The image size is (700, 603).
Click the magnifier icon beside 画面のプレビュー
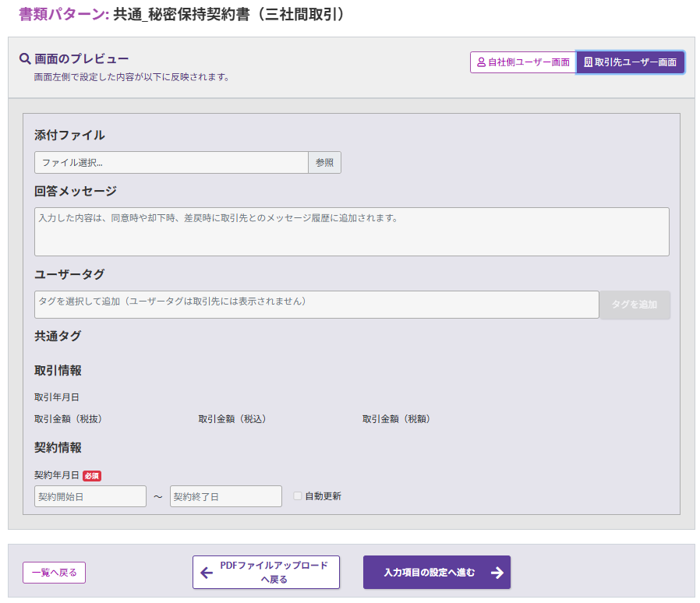pyautogui.click(x=25, y=59)
